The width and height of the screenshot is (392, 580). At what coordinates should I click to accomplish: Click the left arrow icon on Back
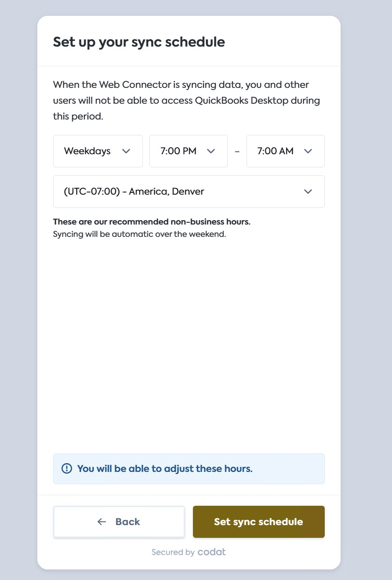click(x=102, y=522)
